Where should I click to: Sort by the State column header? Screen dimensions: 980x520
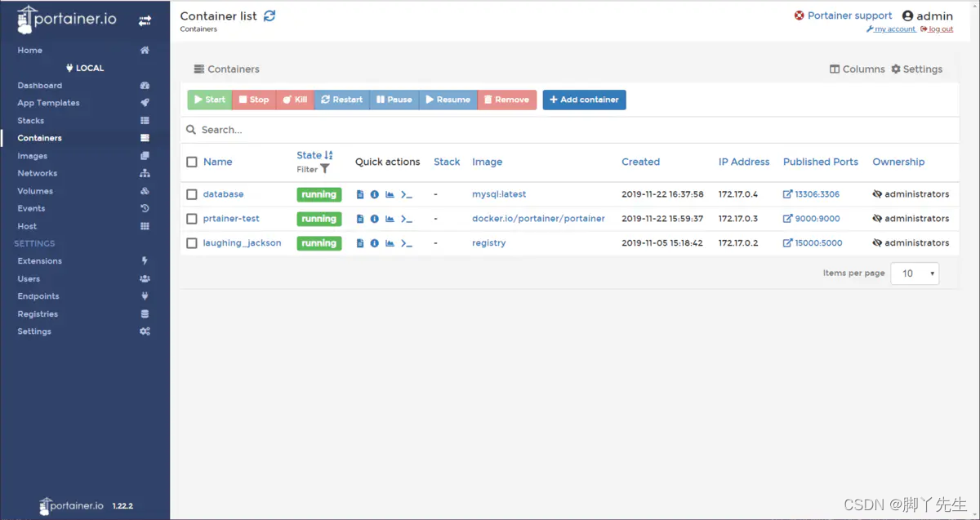pos(314,155)
